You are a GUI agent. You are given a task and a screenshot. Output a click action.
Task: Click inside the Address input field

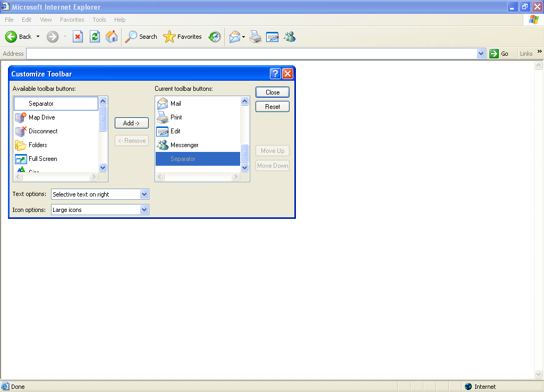(x=251, y=54)
